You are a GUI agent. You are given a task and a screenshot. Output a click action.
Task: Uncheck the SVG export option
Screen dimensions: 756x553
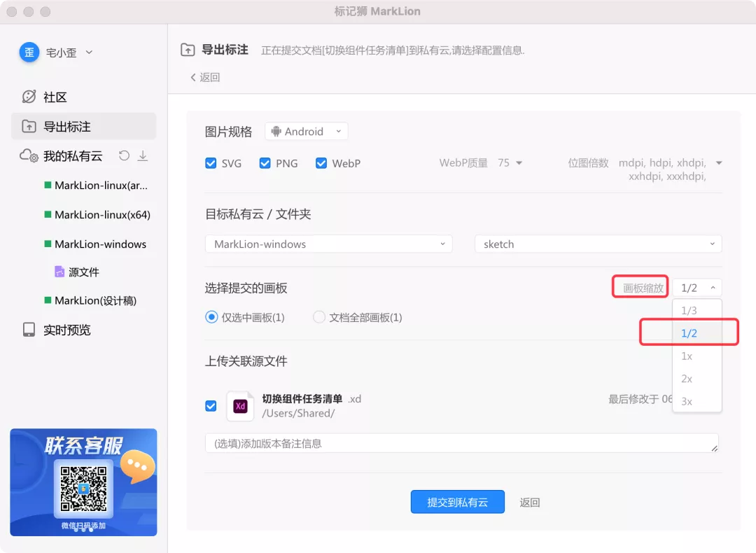[x=211, y=163]
